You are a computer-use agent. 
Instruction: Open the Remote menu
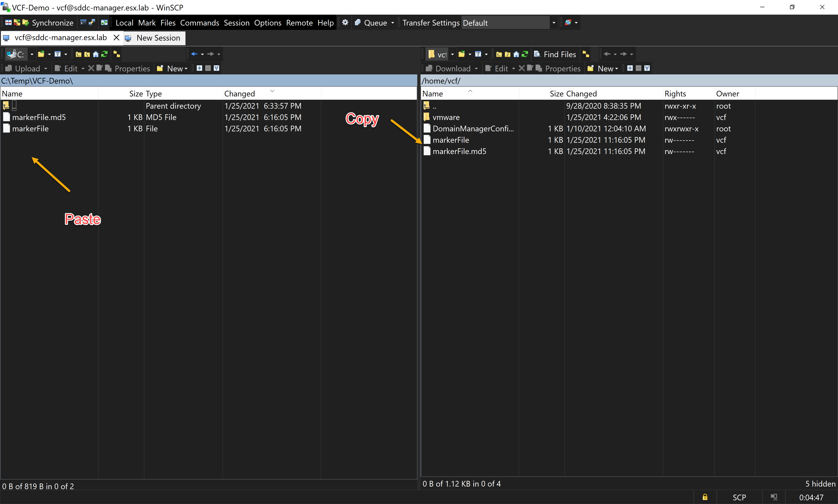point(299,23)
